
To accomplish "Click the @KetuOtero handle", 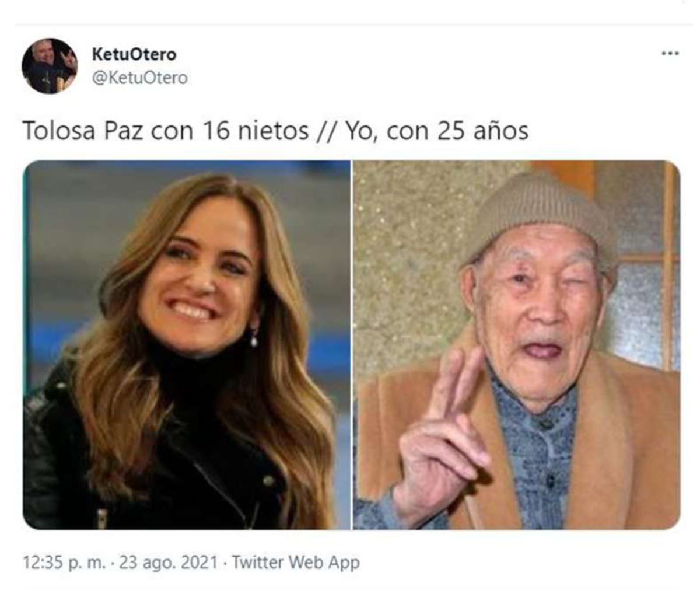I will point(140,78).
